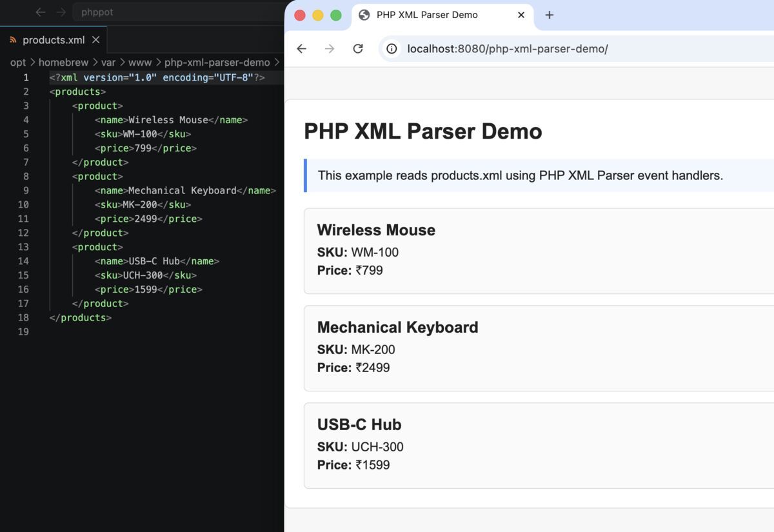Click the price 799 line in the editor

pos(146,148)
